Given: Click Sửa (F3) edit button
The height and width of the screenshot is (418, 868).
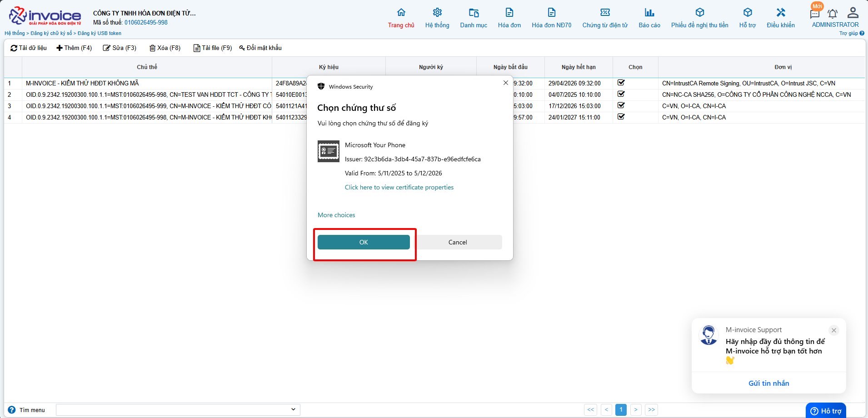Looking at the screenshot, I should 120,48.
